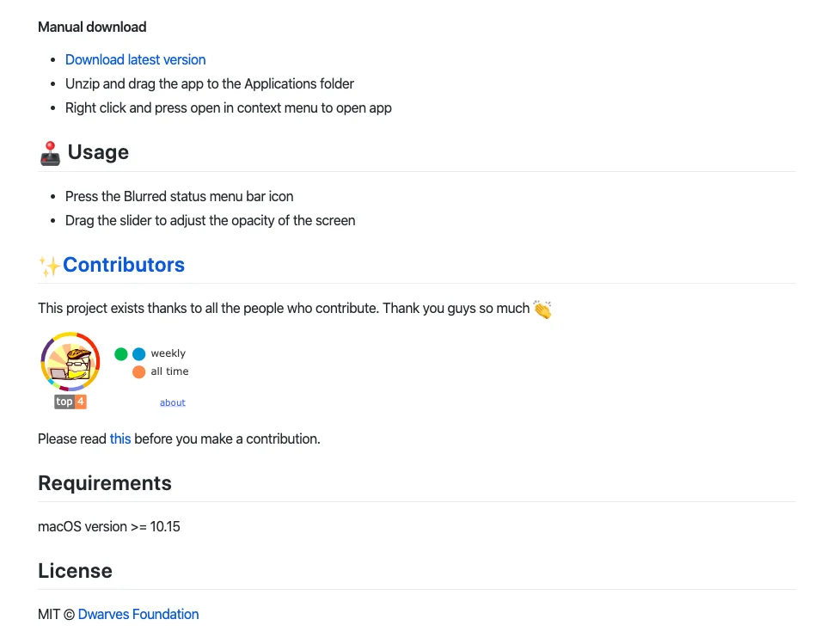Viewport: 833px width, 644px height.
Task: Click the all time legend label
Action: (x=169, y=371)
